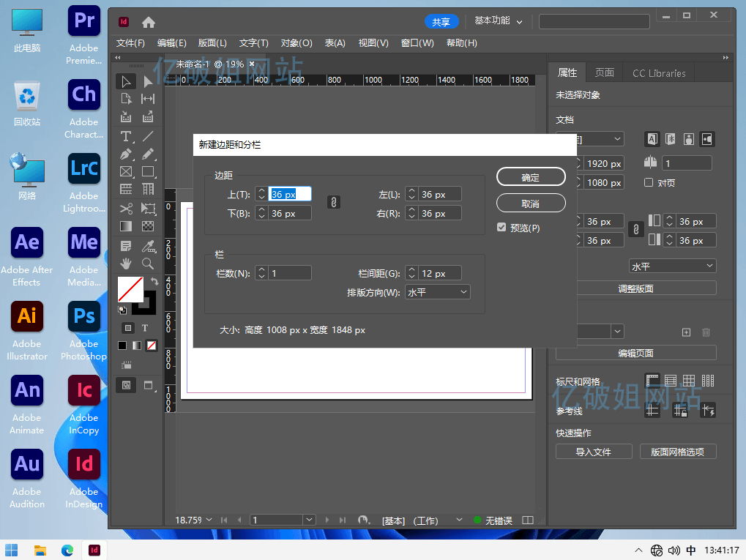Image resolution: width=746 pixels, height=560 pixels.
Task: Select the Page tool
Action: (x=126, y=99)
